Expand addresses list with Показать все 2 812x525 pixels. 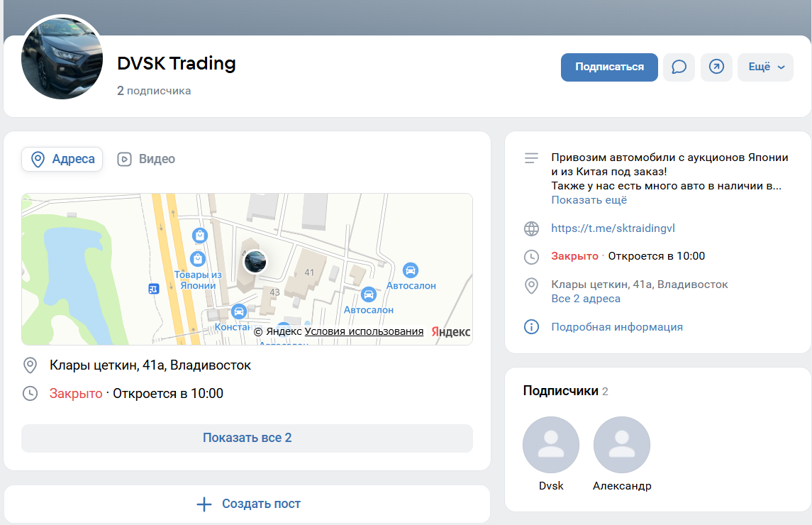pyautogui.click(x=247, y=438)
